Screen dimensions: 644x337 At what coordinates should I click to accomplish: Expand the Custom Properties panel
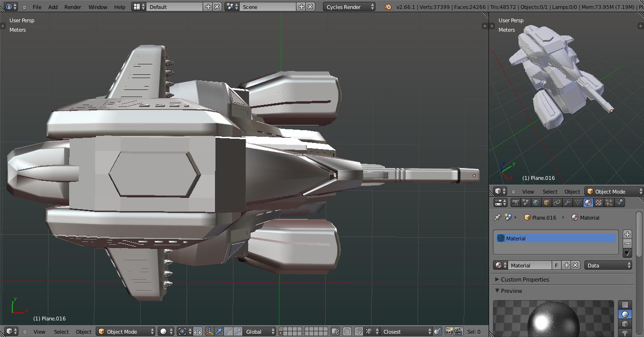[x=525, y=280]
